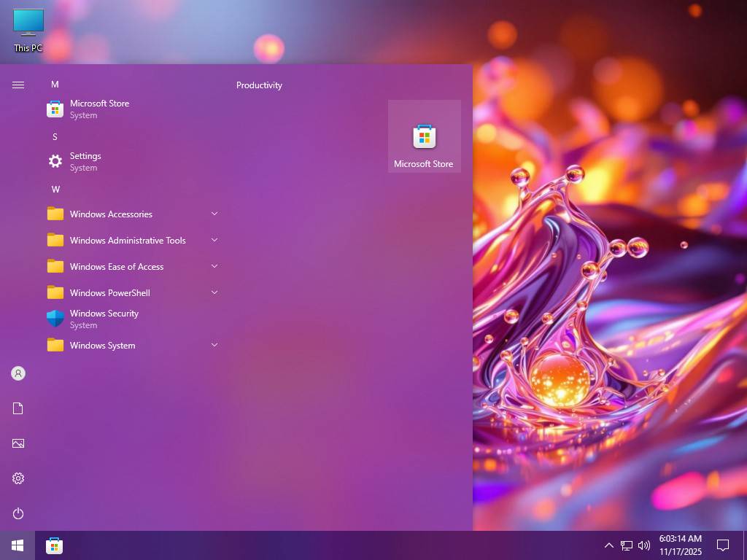
Task: Open the network status tray icon
Action: coord(627,545)
